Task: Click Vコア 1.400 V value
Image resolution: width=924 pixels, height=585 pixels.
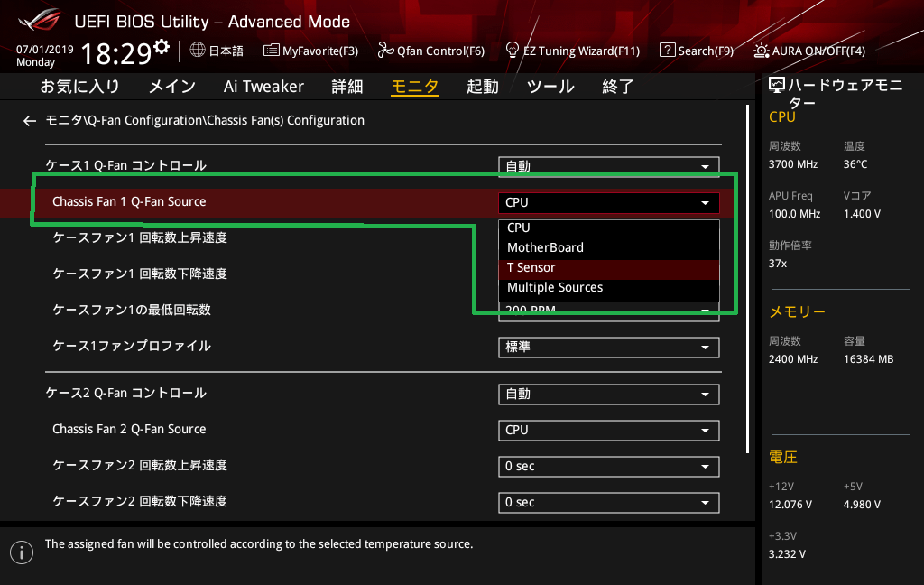Action: pyautogui.click(x=862, y=213)
